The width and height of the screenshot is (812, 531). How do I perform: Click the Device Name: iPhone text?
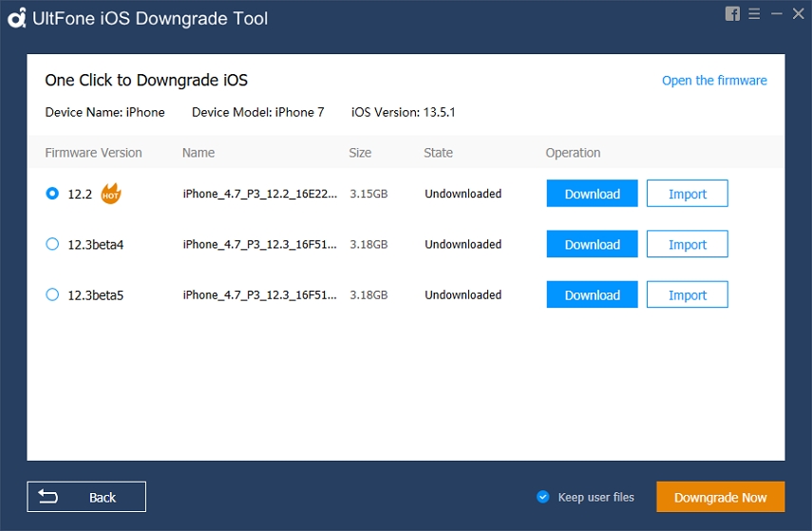point(104,112)
